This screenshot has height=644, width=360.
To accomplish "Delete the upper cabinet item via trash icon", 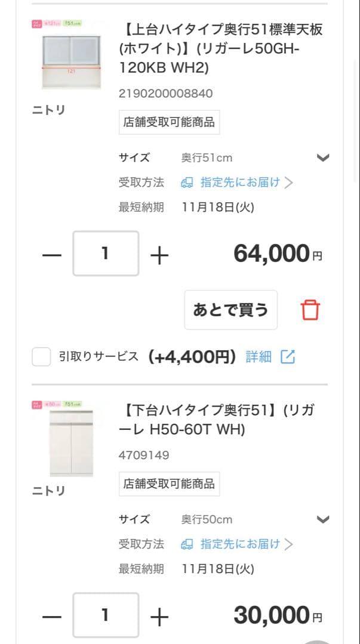I will [x=310, y=309].
